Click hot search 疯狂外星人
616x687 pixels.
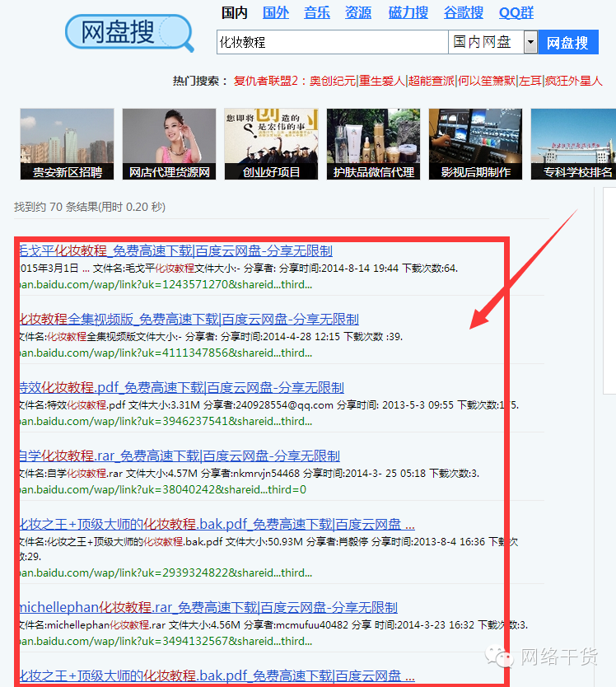(573, 81)
